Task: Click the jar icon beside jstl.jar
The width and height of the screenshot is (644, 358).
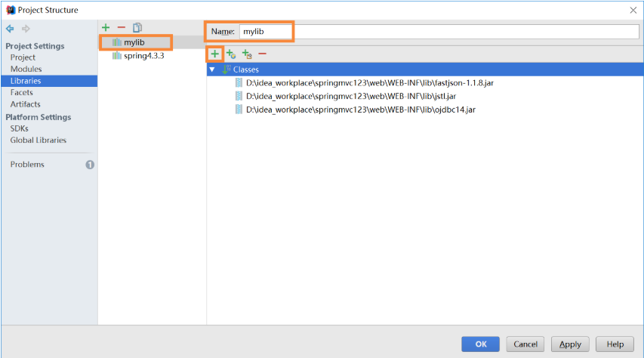Action: point(239,96)
